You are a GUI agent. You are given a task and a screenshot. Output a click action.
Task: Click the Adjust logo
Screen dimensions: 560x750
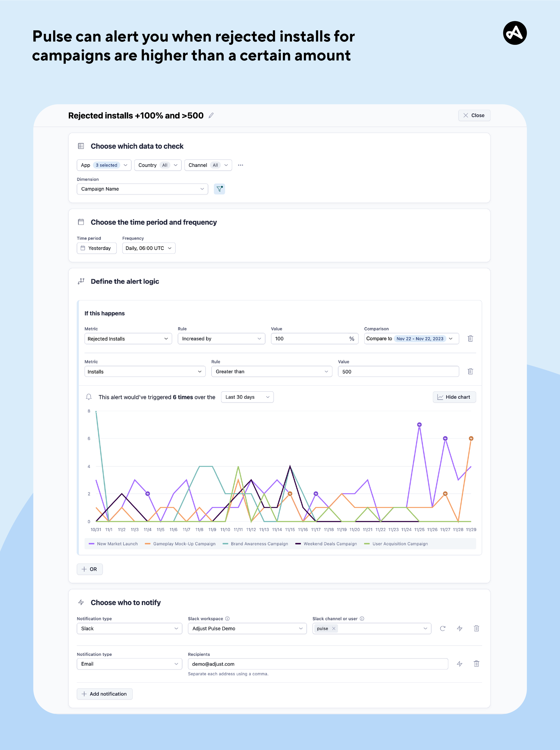tap(515, 33)
